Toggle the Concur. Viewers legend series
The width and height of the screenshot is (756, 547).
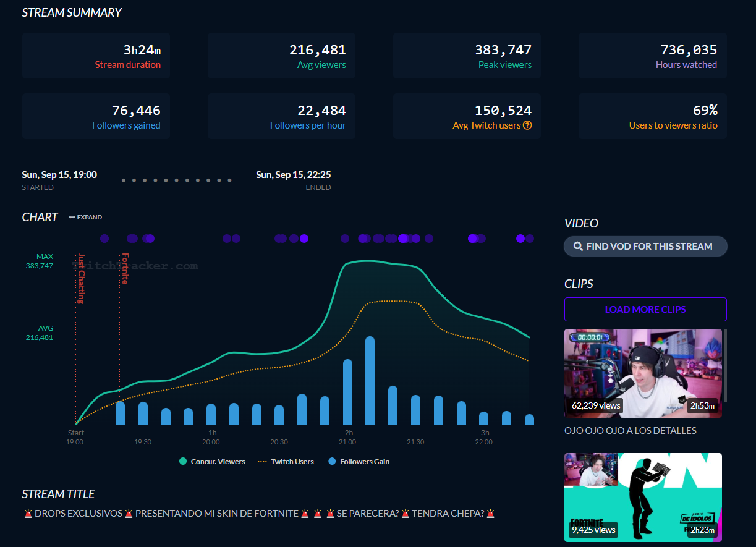coord(212,462)
